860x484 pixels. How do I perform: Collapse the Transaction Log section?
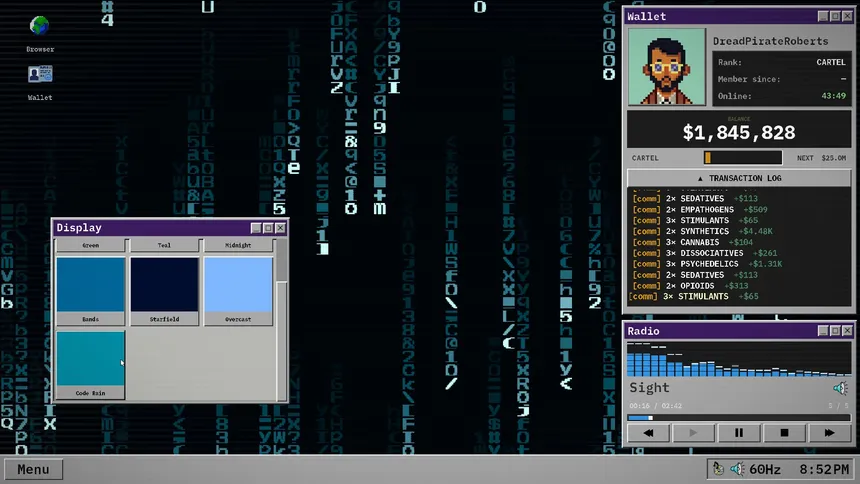[739, 178]
